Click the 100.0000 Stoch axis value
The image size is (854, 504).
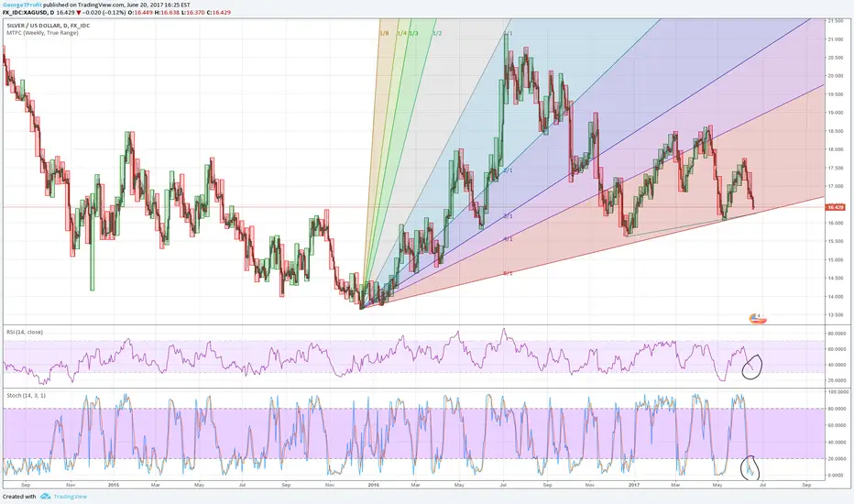point(838,392)
